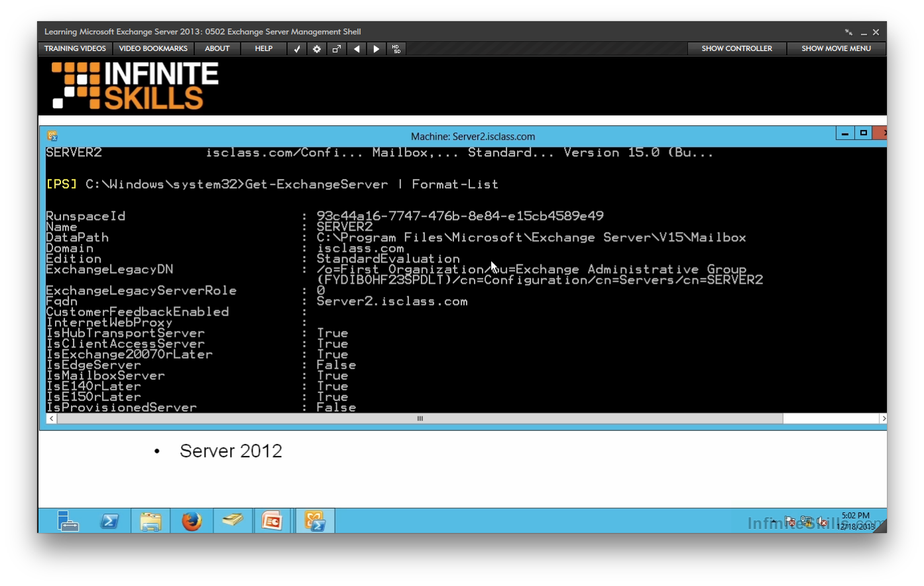
Task: Open the gear settings icon
Action: pyautogui.click(x=317, y=48)
